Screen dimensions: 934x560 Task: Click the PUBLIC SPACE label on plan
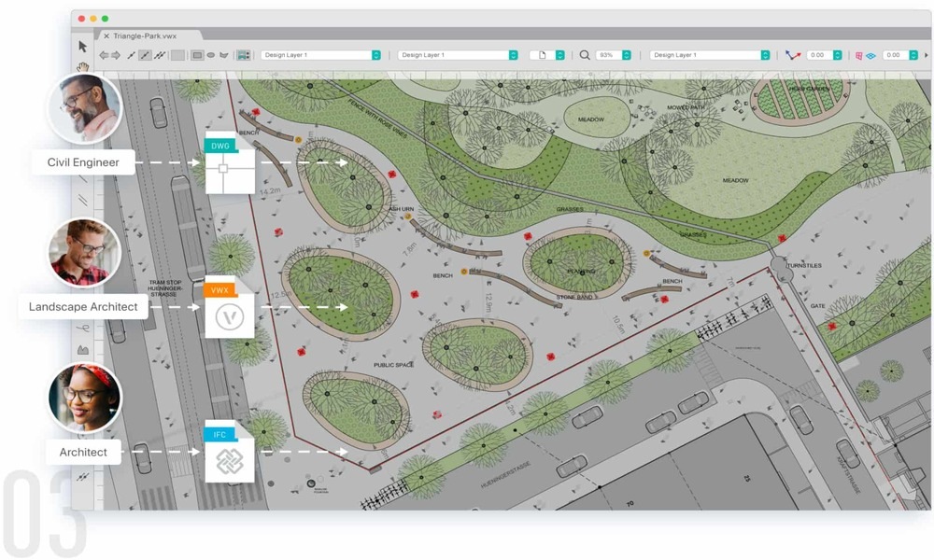pos(393,365)
